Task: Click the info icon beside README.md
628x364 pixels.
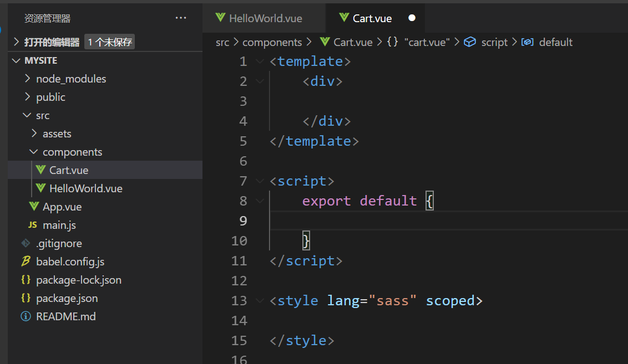Action: click(x=26, y=316)
